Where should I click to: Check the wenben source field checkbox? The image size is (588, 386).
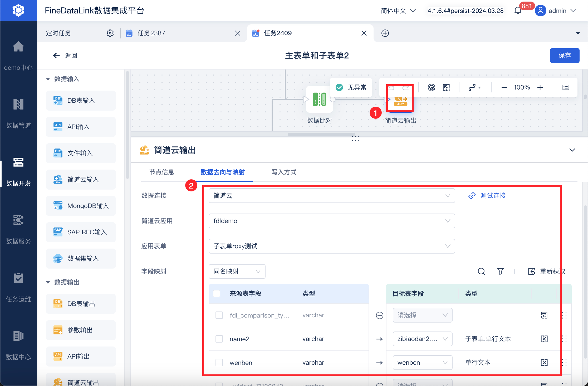click(219, 363)
